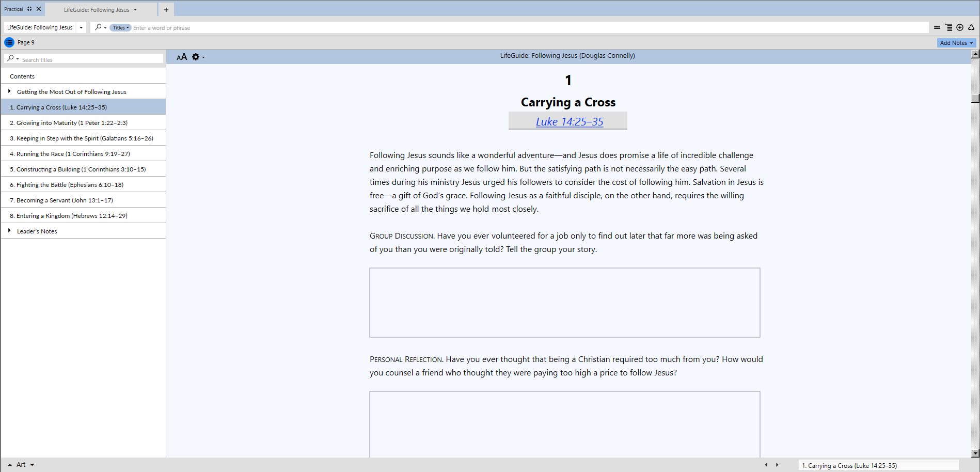Click the vertical scrollbar up arrow
This screenshot has height=472, width=980.
click(975, 54)
